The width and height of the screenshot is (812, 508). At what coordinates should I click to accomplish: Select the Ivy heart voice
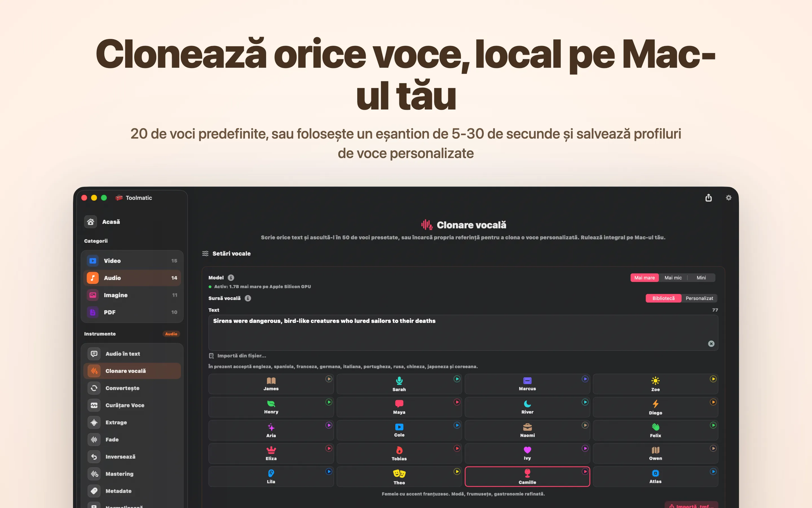coord(528,454)
